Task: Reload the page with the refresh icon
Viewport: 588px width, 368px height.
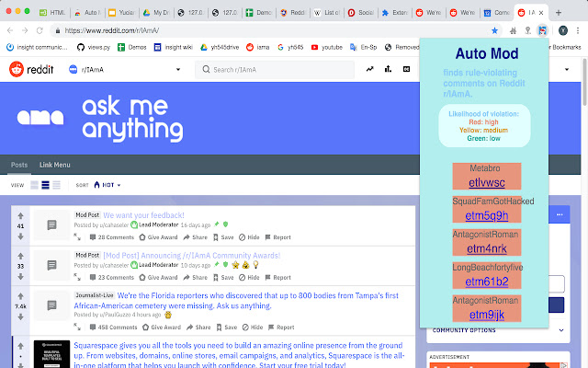Action: [x=40, y=30]
